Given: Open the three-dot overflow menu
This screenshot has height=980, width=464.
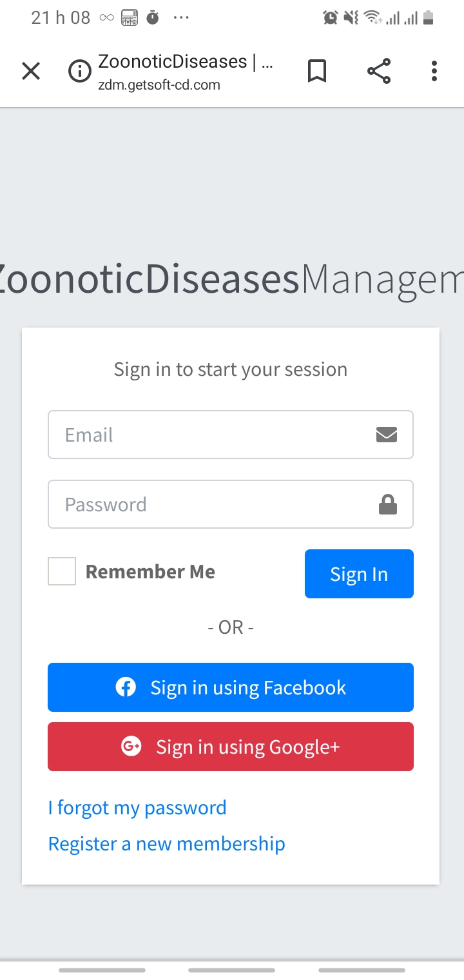Looking at the screenshot, I should coord(434,71).
